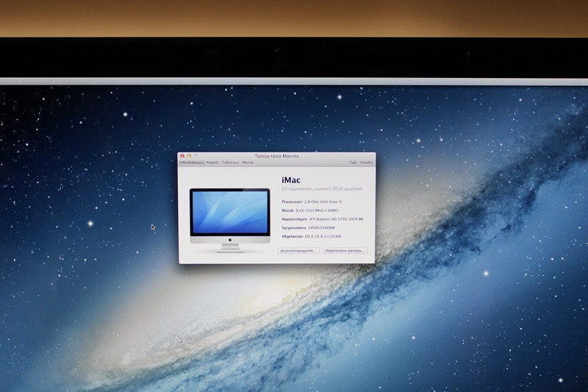Click the Järjestelmäraportti button

[298, 251]
